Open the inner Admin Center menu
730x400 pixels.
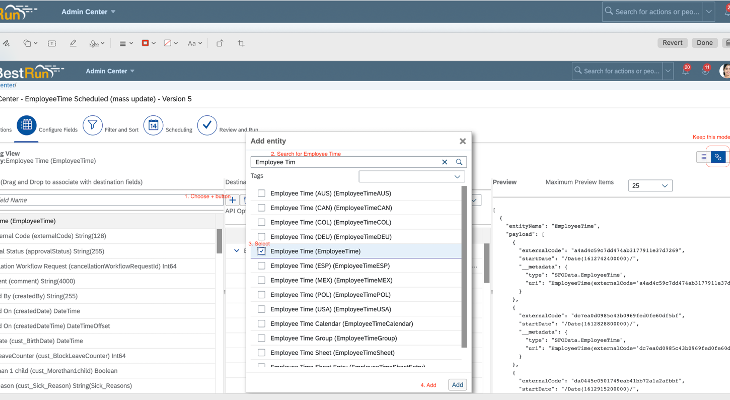click(x=110, y=71)
